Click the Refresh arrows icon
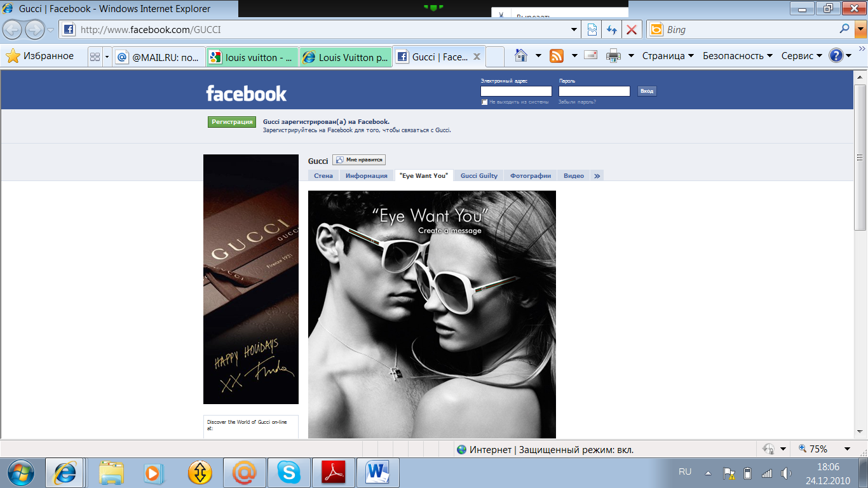This screenshot has width=868, height=488. (x=612, y=29)
